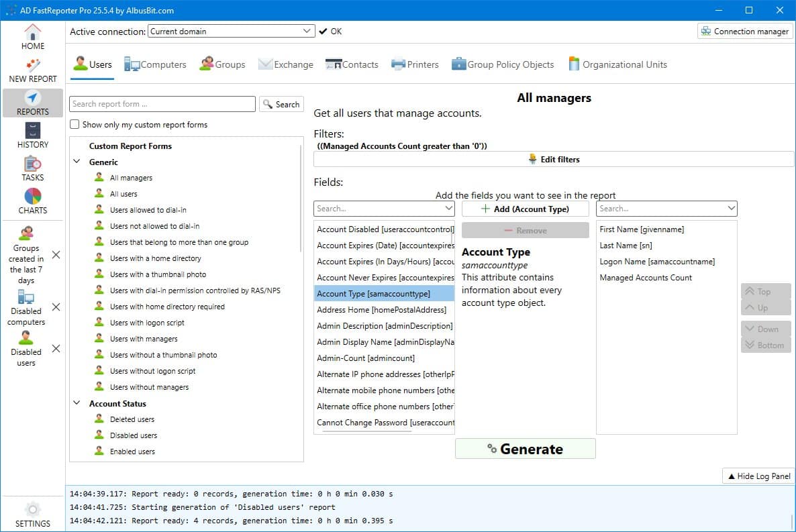Click the REPORTS sidebar icon
The width and height of the screenshot is (796, 532).
[x=32, y=103]
